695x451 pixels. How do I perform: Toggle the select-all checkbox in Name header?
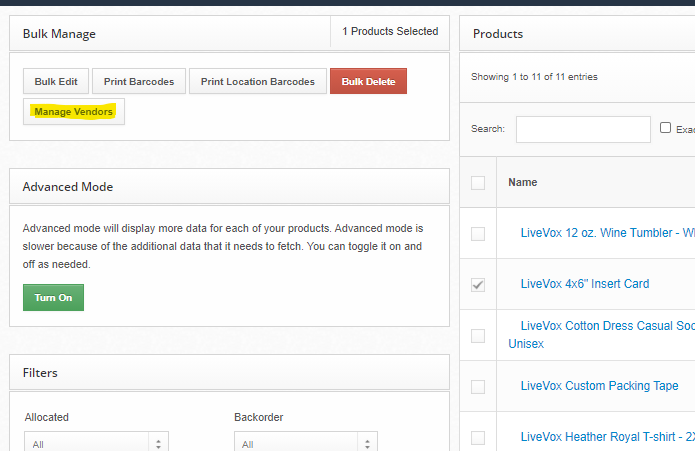[x=478, y=183]
